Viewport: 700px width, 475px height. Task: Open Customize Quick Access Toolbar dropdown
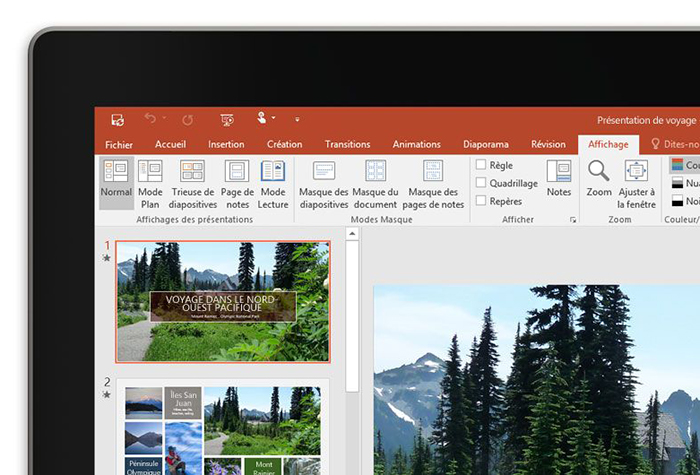click(297, 119)
